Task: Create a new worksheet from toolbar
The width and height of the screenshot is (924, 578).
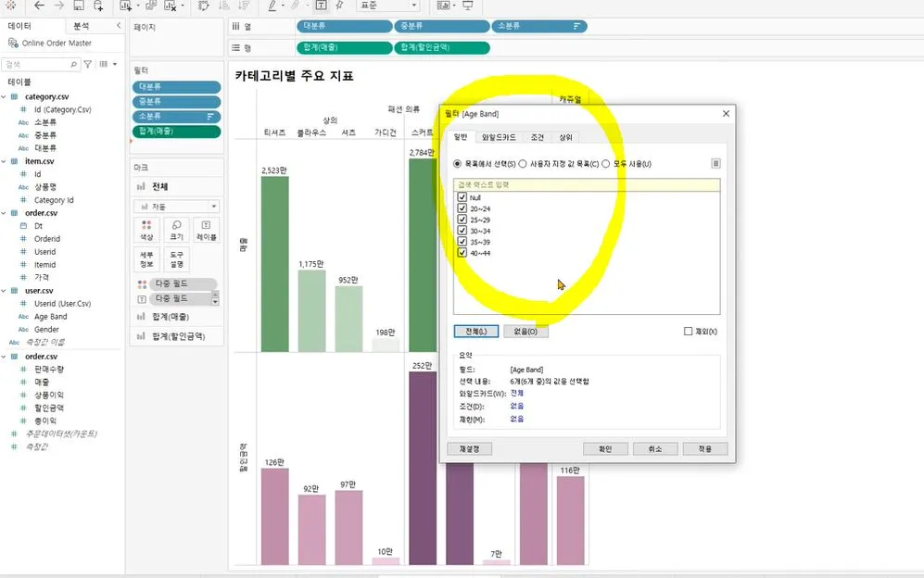Action: pos(125,6)
